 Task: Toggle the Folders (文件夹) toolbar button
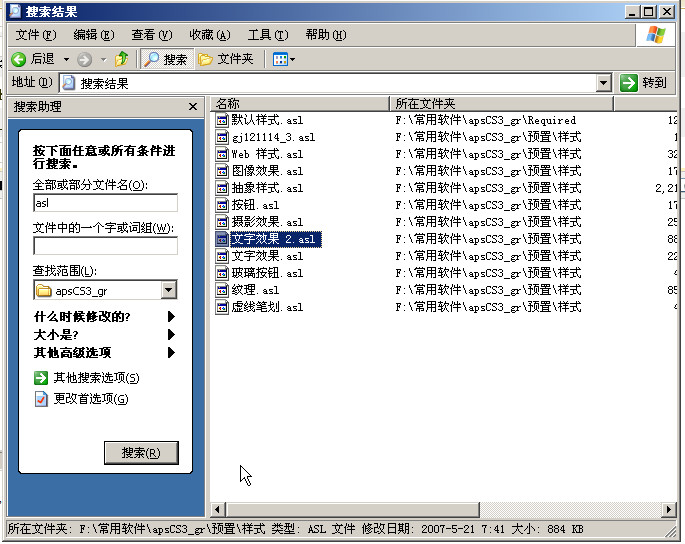click(x=225, y=59)
